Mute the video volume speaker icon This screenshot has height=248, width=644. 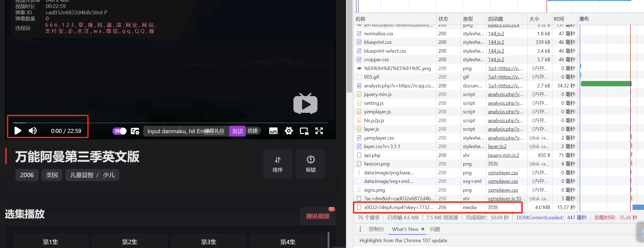(33, 131)
